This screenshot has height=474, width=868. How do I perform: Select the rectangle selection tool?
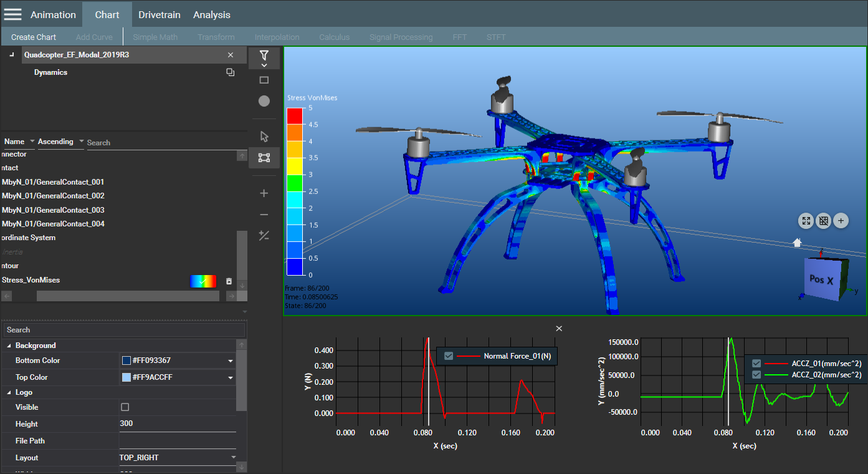[264, 80]
